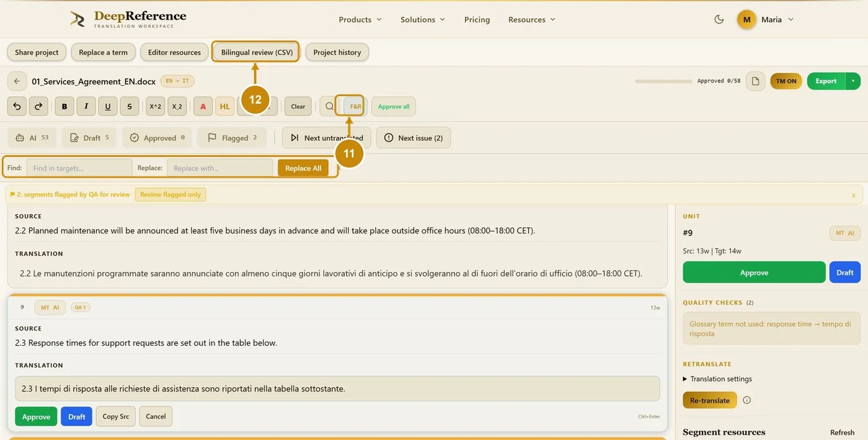The image size is (868, 440).
Task: Click the DeepReference logo
Action: (128, 19)
